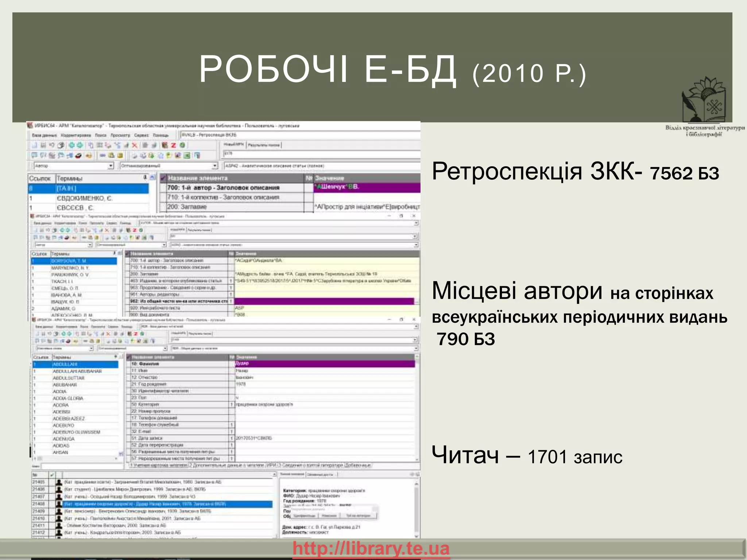Click the new record icon in top window toolbar
Image resolution: width=747 pixels, height=560 pixels.
click(x=35, y=145)
